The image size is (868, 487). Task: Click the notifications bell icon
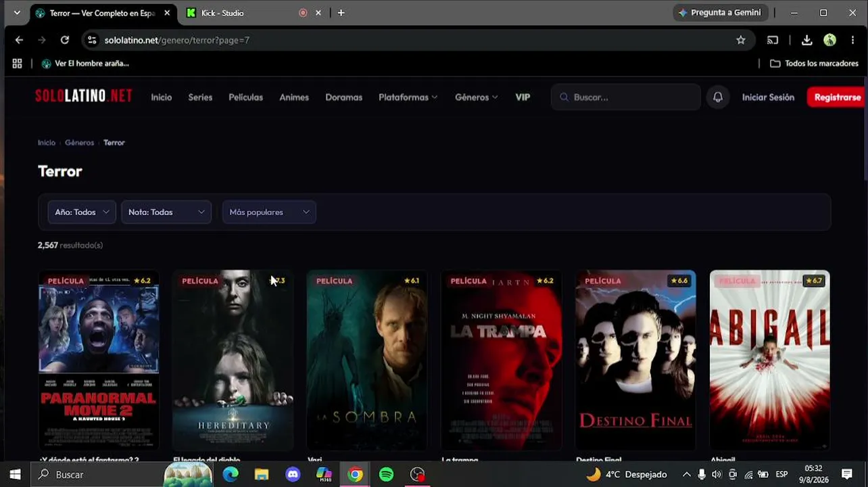(x=718, y=97)
